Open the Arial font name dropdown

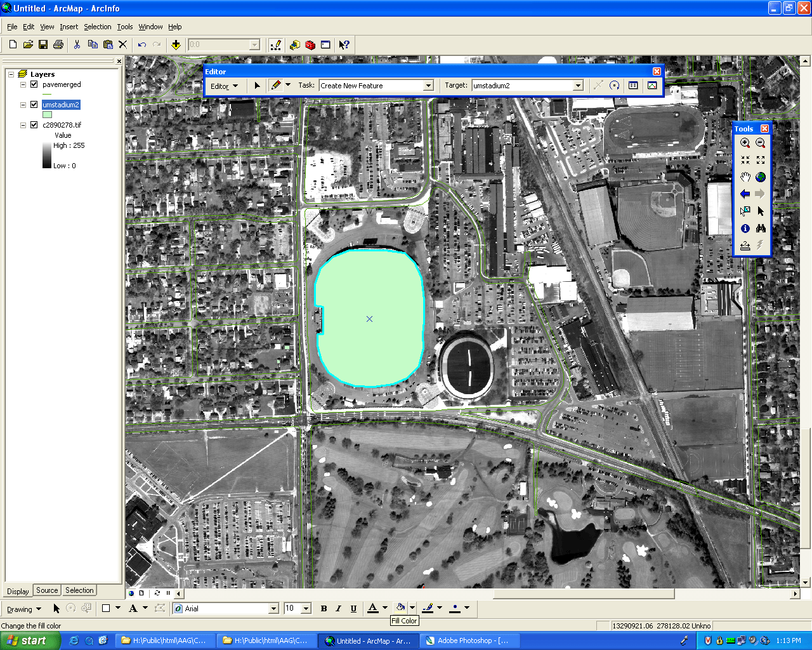pyautogui.click(x=273, y=609)
